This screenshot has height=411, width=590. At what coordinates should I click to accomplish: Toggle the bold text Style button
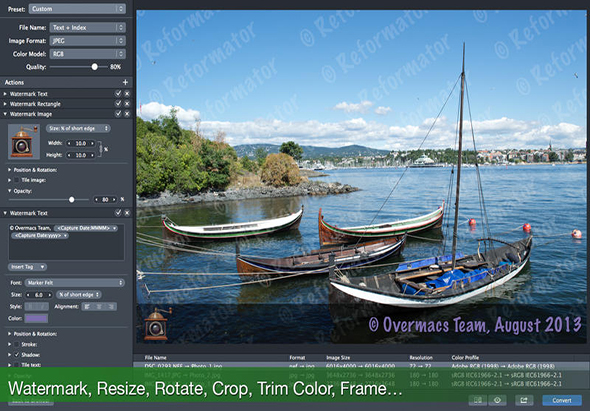[x=31, y=307]
